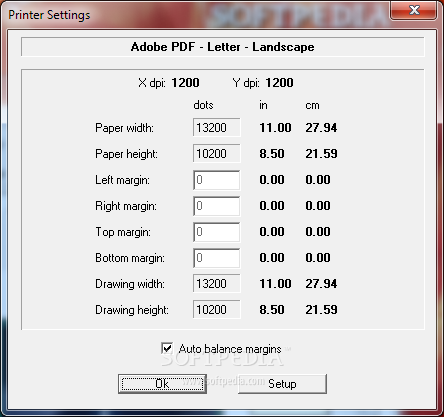444x417 pixels.
Task: Click Right margin cm value 0.00
Action: (x=318, y=206)
